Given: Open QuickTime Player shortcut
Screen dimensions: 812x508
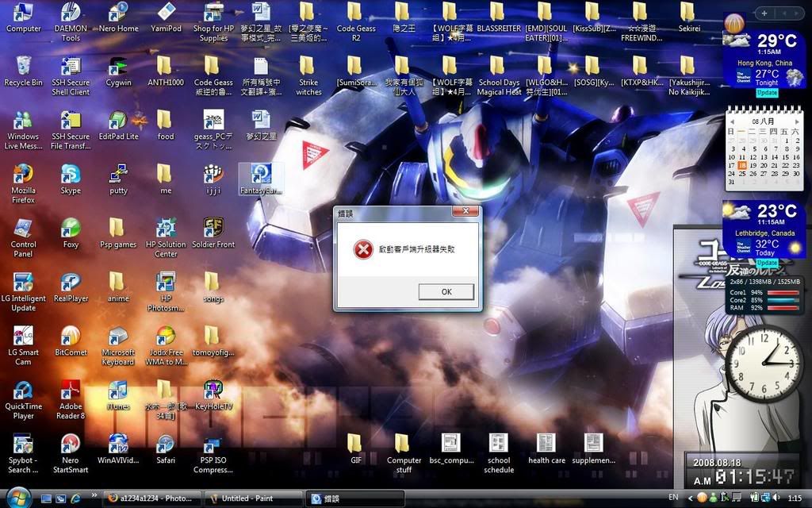Looking at the screenshot, I should click(x=24, y=391).
